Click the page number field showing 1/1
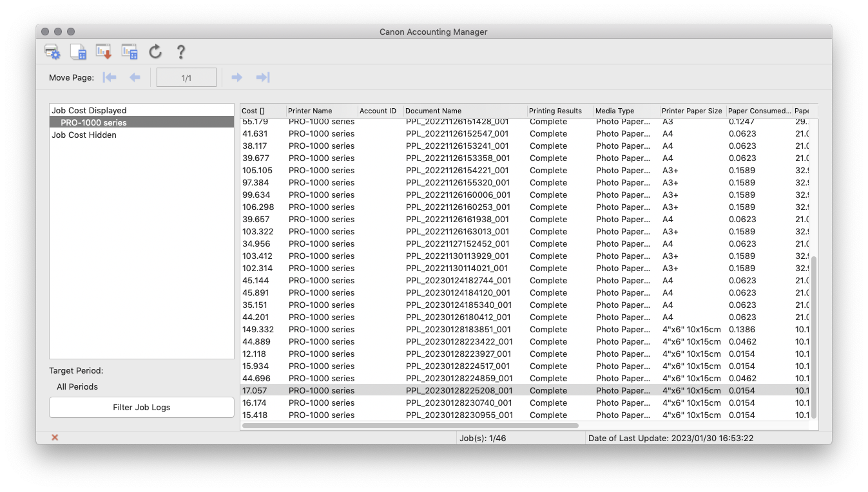The image size is (868, 492). 186,78
